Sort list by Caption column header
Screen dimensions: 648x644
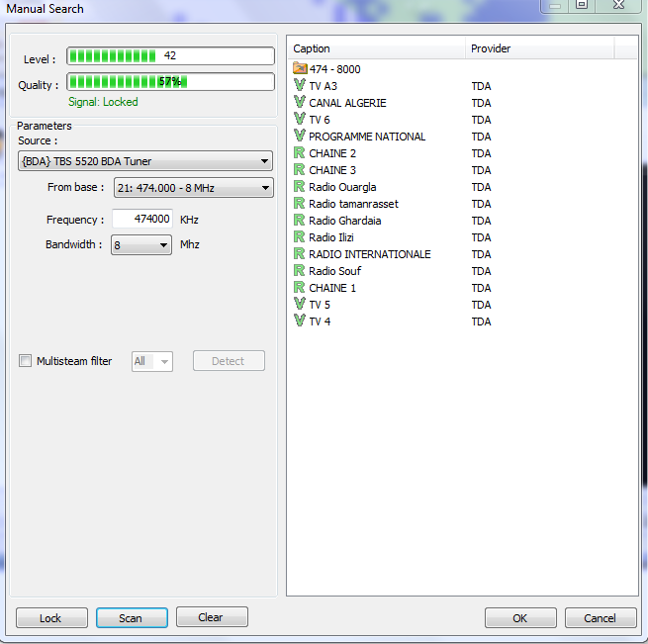tap(376, 48)
